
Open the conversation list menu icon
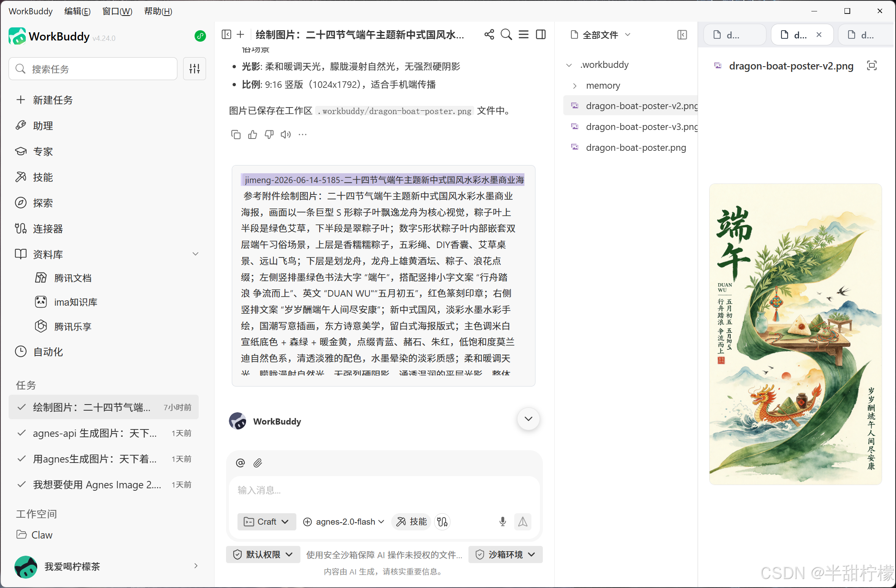coord(524,34)
